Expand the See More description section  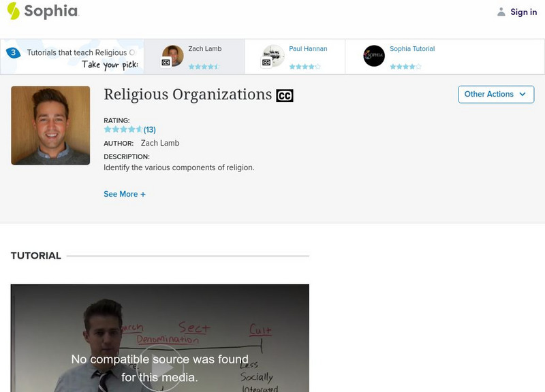[x=123, y=193]
